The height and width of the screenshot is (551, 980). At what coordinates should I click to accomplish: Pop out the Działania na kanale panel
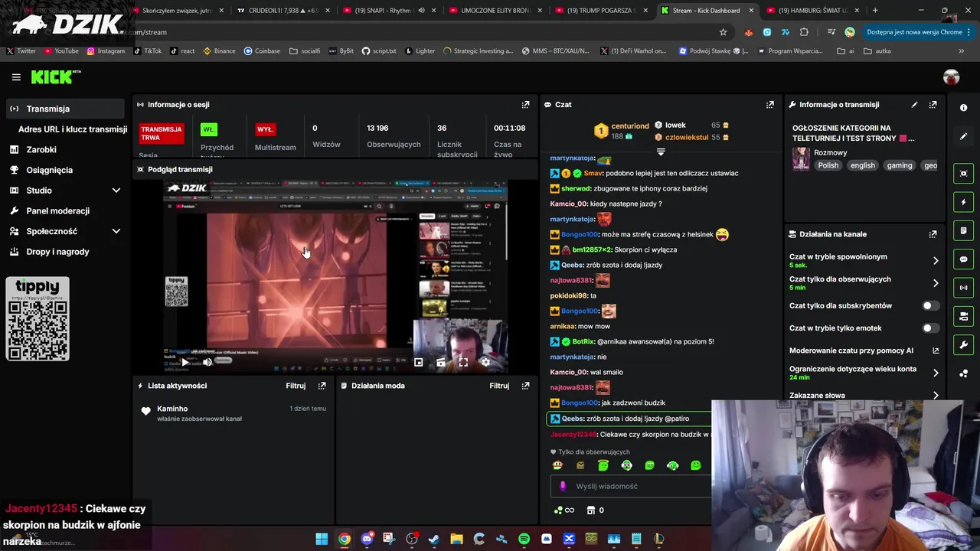[x=933, y=234]
